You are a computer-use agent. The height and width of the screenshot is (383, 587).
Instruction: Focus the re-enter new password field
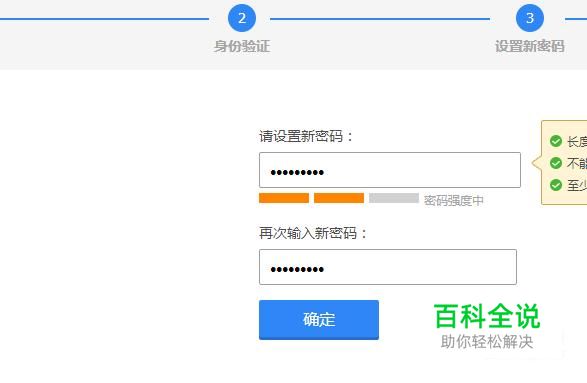click(388, 267)
